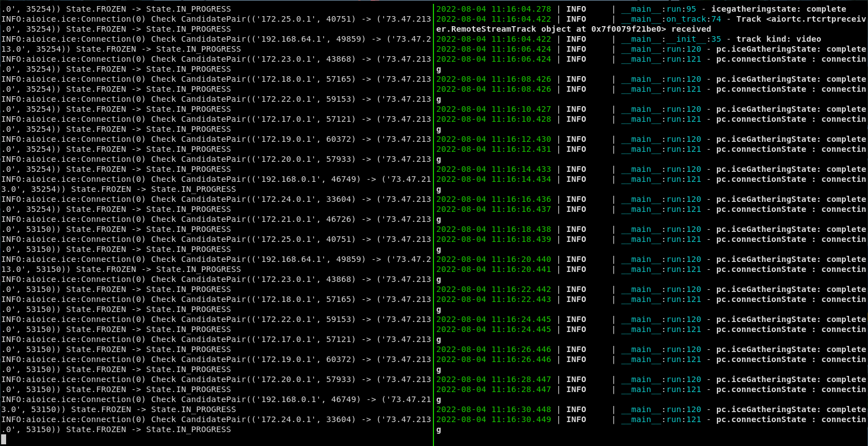This screenshot has width=868, height=446.
Task: Click the timestamp '11:16:20.440'
Action: (x=521, y=259)
